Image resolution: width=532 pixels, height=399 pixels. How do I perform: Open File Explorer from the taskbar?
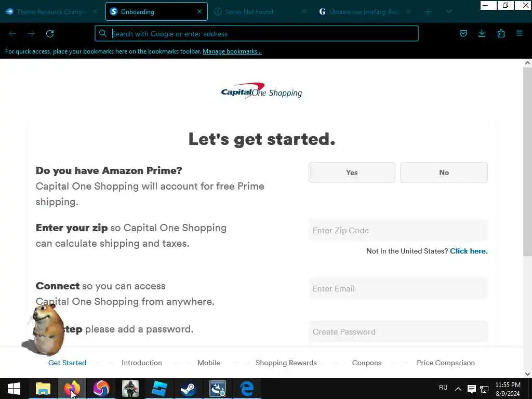click(x=43, y=389)
